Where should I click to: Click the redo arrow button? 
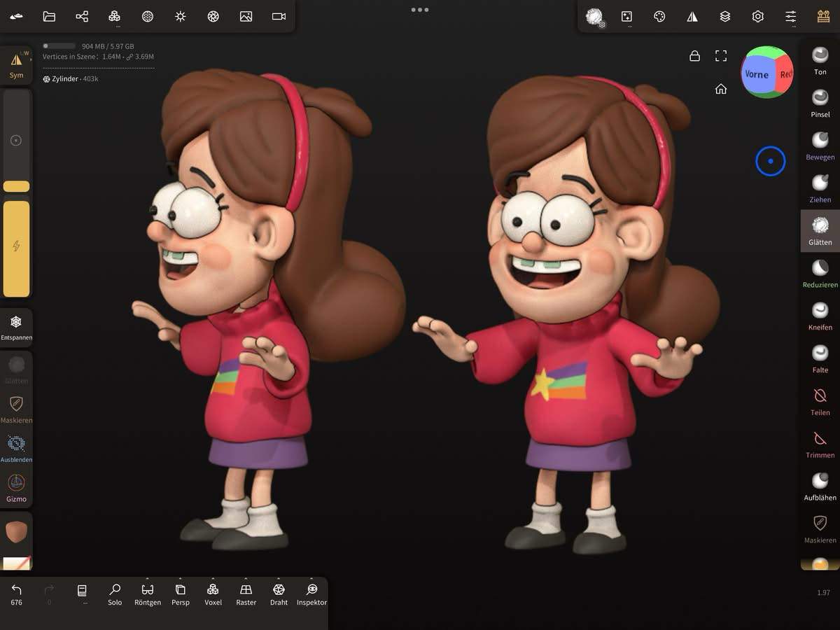click(49, 594)
